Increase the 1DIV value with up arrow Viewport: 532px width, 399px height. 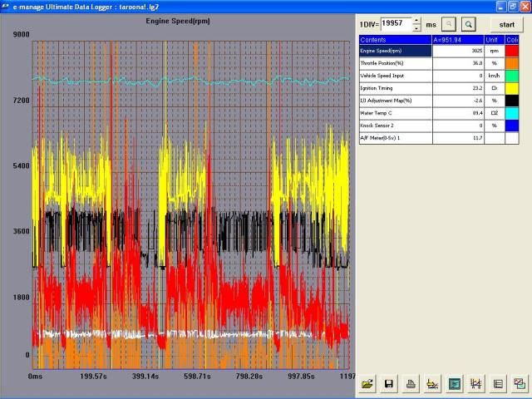[416, 21]
